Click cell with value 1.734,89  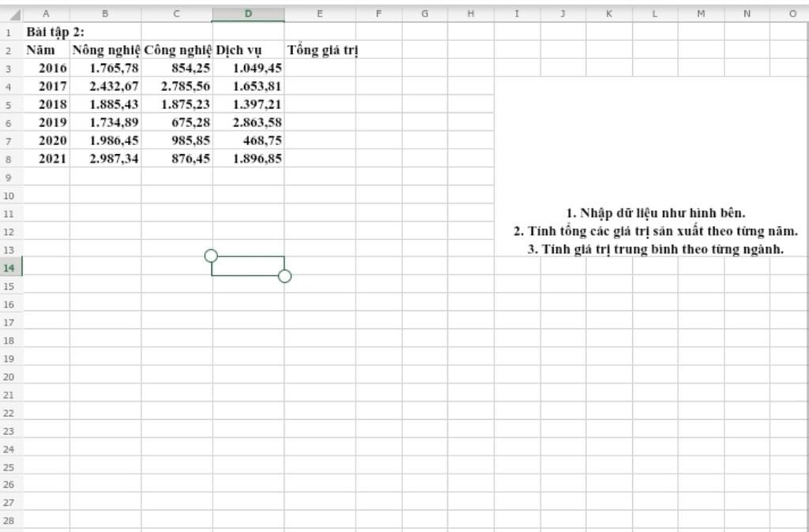tap(105, 122)
